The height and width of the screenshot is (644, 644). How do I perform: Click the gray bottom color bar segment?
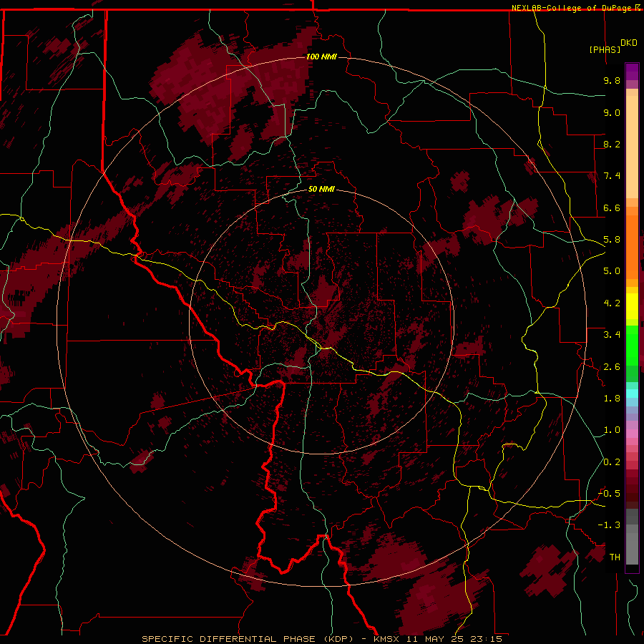[x=632, y=548]
